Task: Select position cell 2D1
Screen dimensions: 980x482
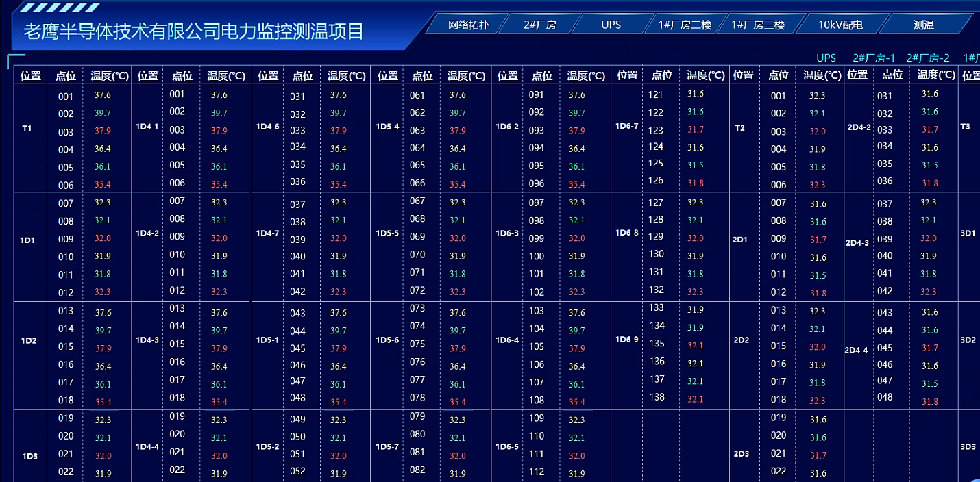Action: [740, 240]
